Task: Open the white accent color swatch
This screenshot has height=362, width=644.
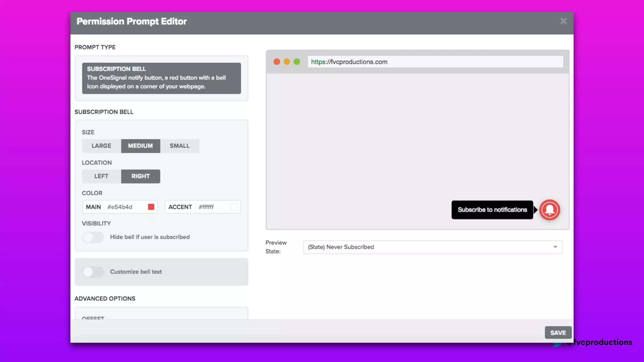Action: (x=234, y=207)
